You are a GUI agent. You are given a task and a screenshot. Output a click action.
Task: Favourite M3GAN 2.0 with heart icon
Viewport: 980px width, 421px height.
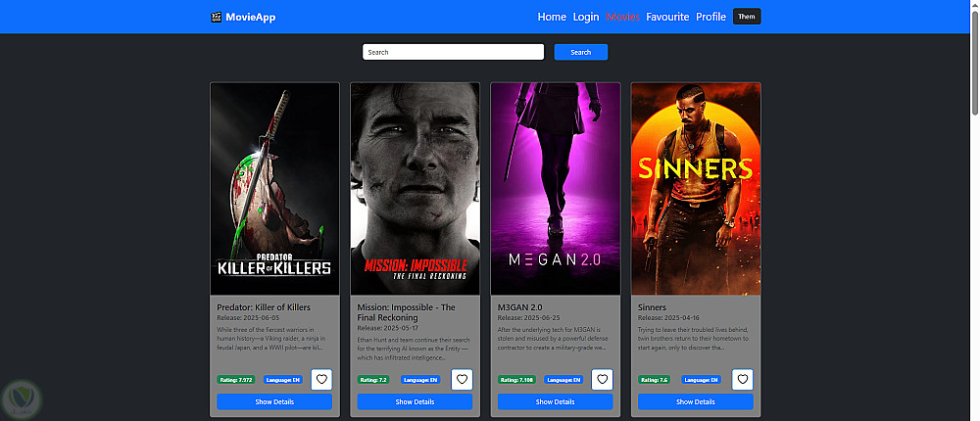[x=602, y=379]
